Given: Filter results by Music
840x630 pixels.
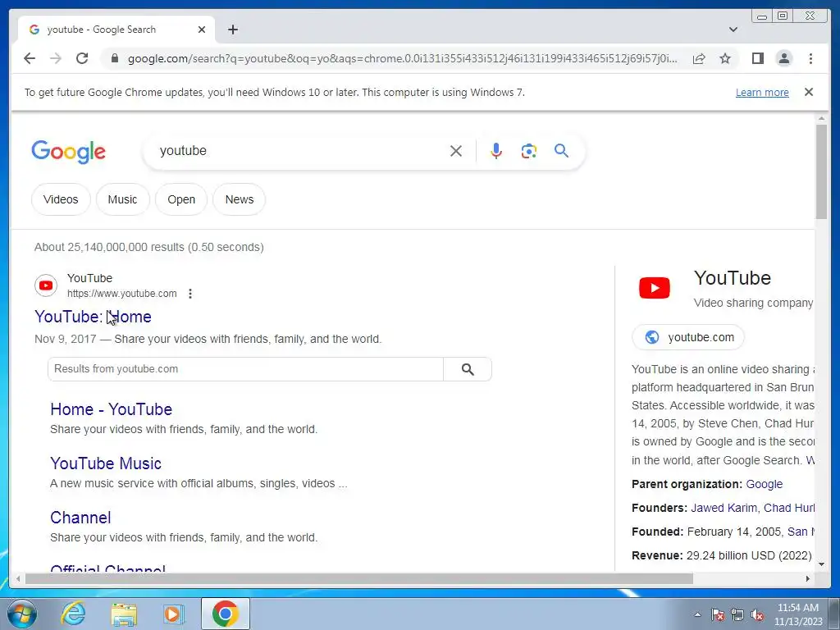Looking at the screenshot, I should pos(122,199).
